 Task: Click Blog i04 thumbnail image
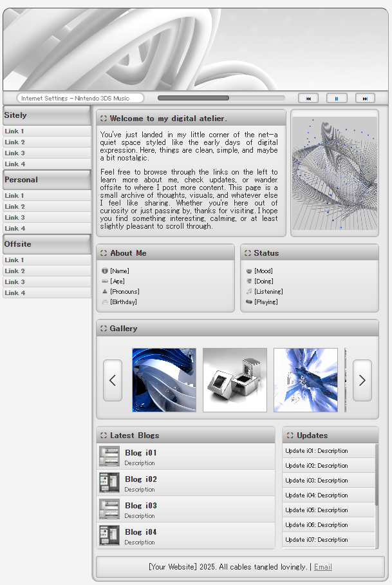pyautogui.click(x=109, y=535)
